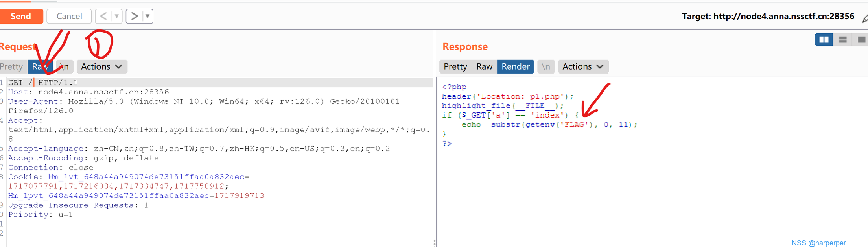Expand the Response Actions dropdown
This screenshot has width=868, height=247.
point(582,66)
